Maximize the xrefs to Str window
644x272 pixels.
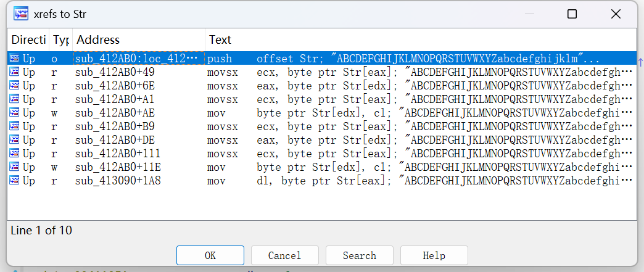point(572,14)
